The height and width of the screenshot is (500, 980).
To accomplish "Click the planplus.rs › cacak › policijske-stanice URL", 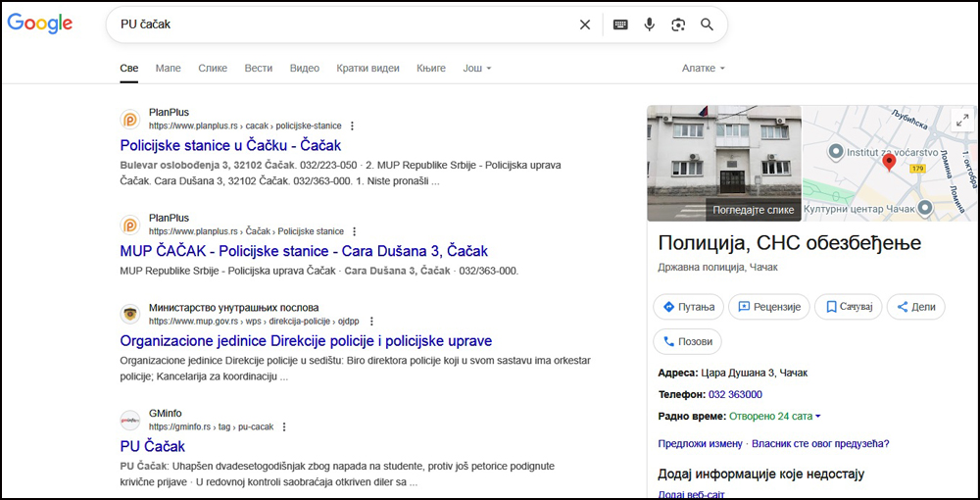I will pyautogui.click(x=245, y=125).
